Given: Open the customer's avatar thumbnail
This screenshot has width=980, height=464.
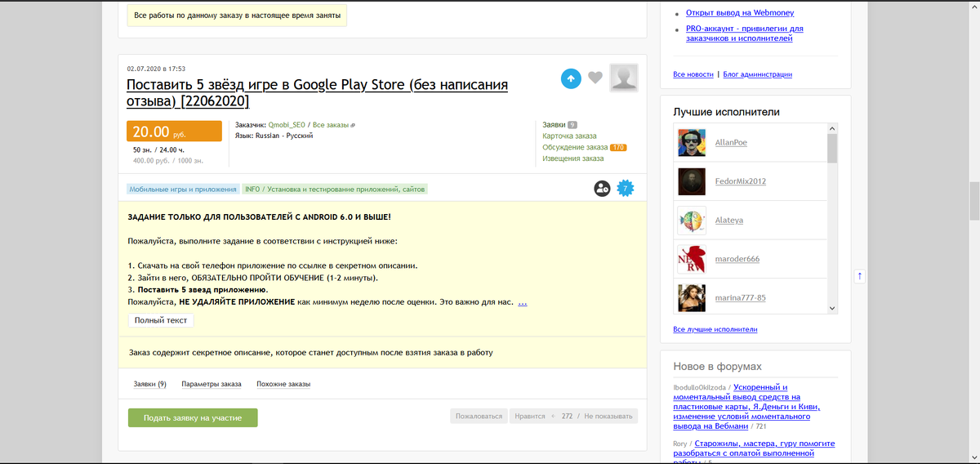Looking at the screenshot, I should click(624, 78).
